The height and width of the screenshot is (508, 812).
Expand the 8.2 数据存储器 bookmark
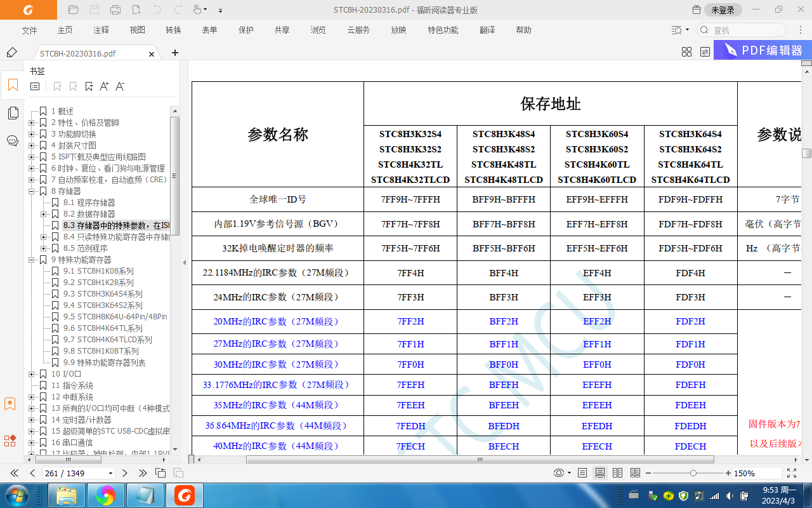coord(44,214)
